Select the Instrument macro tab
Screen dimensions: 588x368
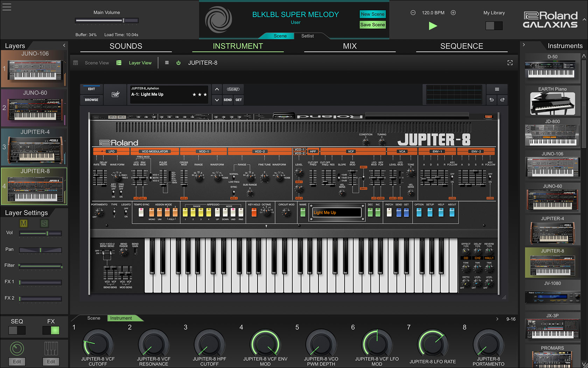coord(121,318)
